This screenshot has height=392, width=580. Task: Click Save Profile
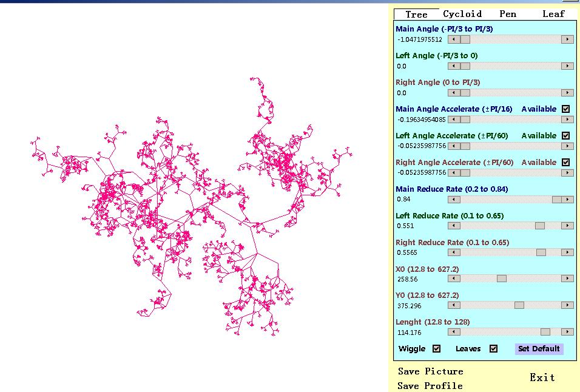pyautogui.click(x=430, y=386)
